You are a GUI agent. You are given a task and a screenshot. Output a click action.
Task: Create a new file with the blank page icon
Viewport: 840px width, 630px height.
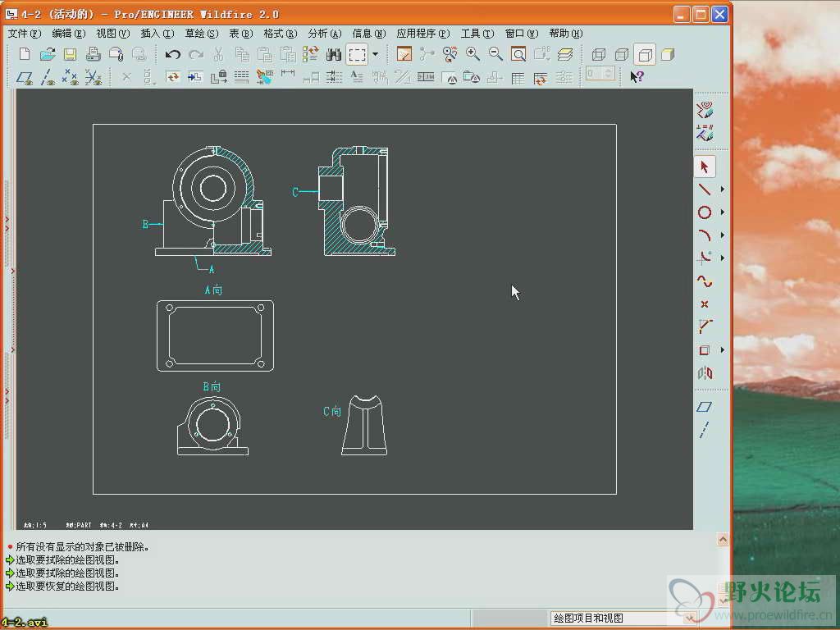[25, 54]
